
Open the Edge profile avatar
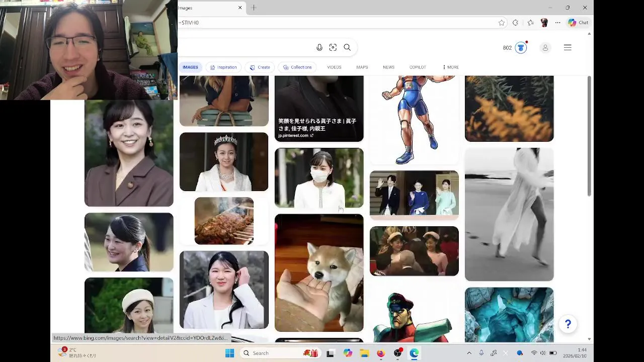(544, 23)
